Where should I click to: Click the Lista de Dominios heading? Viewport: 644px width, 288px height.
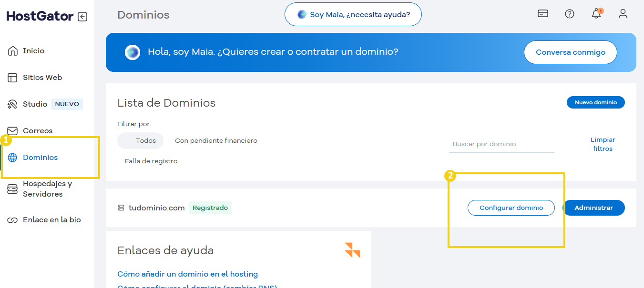(166, 103)
